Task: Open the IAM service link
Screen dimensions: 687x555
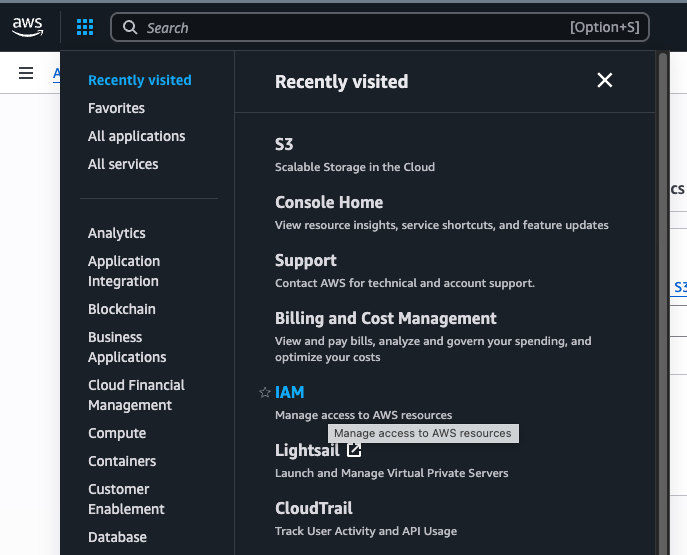Action: tap(289, 392)
